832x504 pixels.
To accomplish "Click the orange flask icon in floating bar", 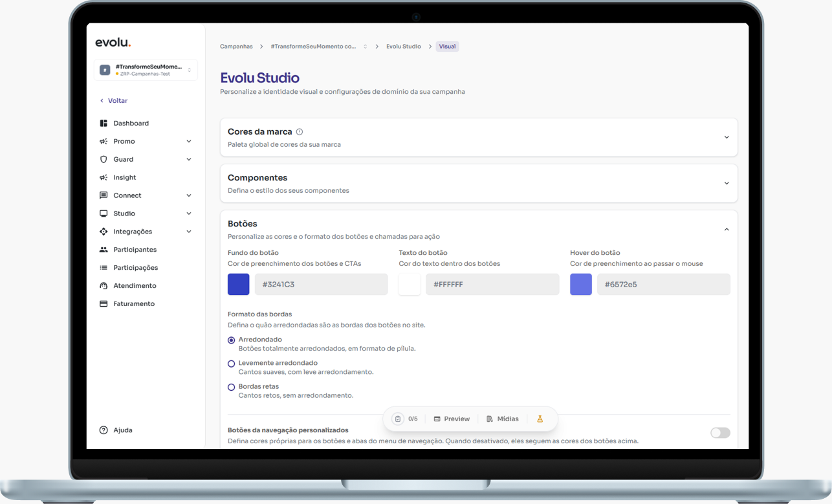I will (540, 419).
